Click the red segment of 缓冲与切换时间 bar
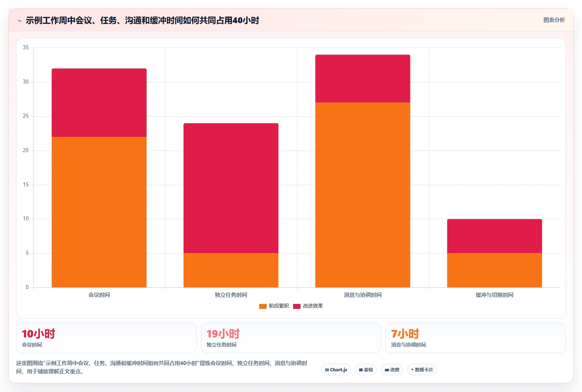The width and height of the screenshot is (582, 392). coord(494,236)
